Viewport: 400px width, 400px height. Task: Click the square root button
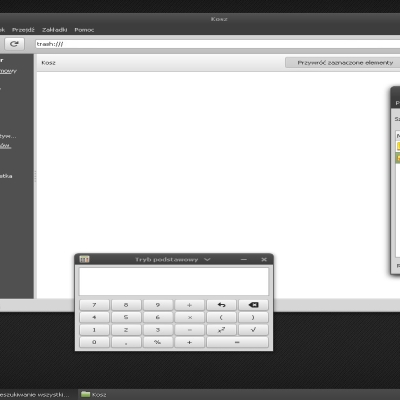click(x=253, y=330)
